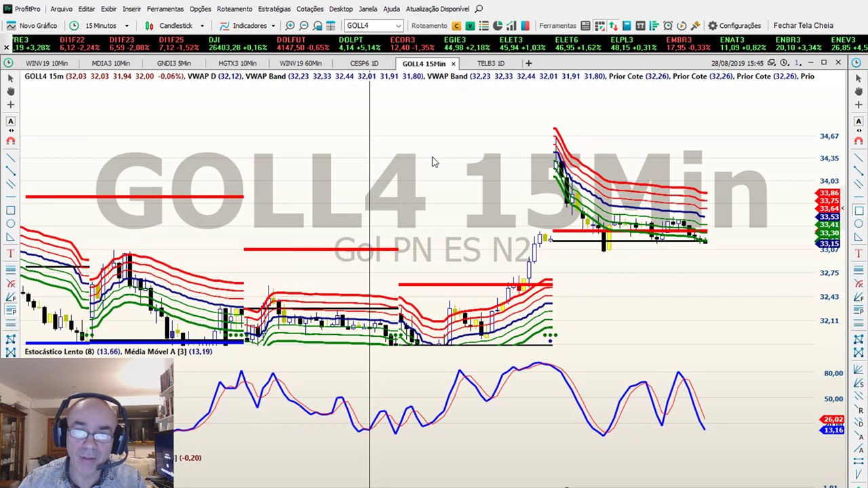This screenshot has height=488, width=868.
Task: Open the alarm clock alerts tool
Action: tap(668, 26)
